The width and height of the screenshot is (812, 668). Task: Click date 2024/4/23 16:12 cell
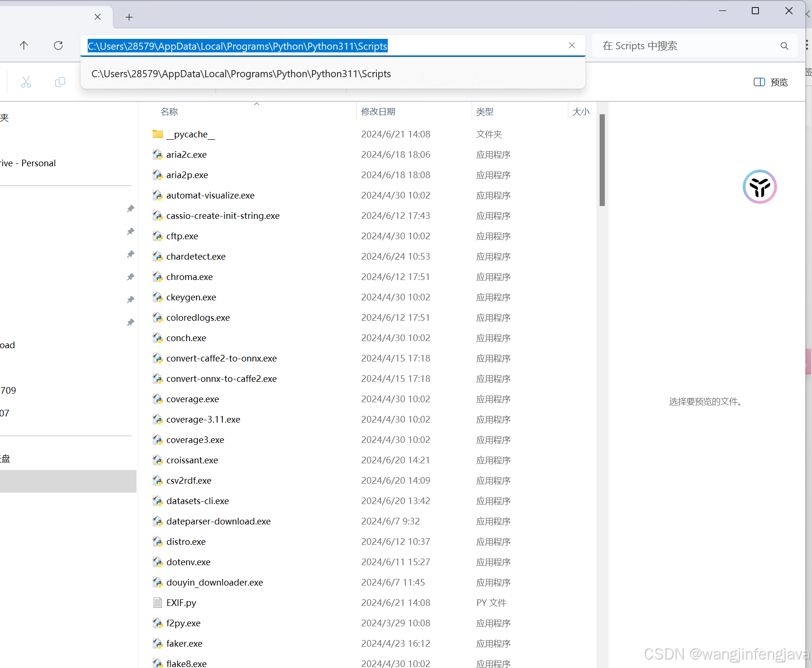pyautogui.click(x=396, y=643)
